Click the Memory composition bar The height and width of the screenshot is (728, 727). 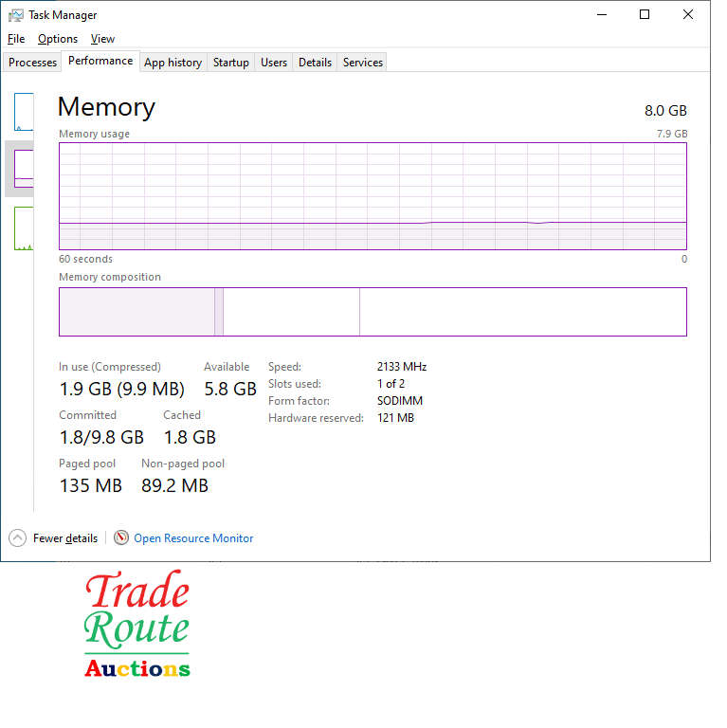coord(373,312)
